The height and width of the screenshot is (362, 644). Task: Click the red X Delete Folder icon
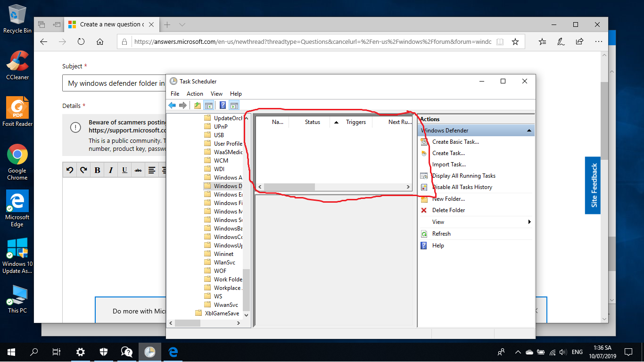tap(424, 210)
